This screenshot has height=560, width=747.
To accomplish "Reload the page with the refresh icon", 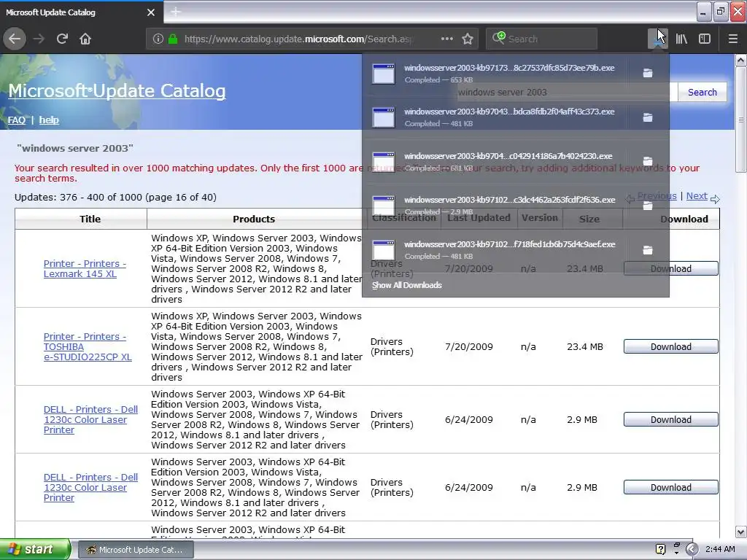I will 62,39.
